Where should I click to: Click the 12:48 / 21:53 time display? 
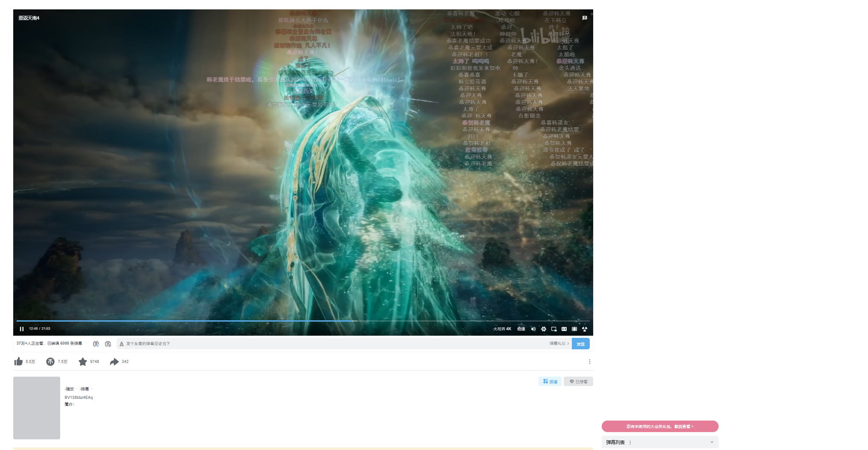[40, 329]
